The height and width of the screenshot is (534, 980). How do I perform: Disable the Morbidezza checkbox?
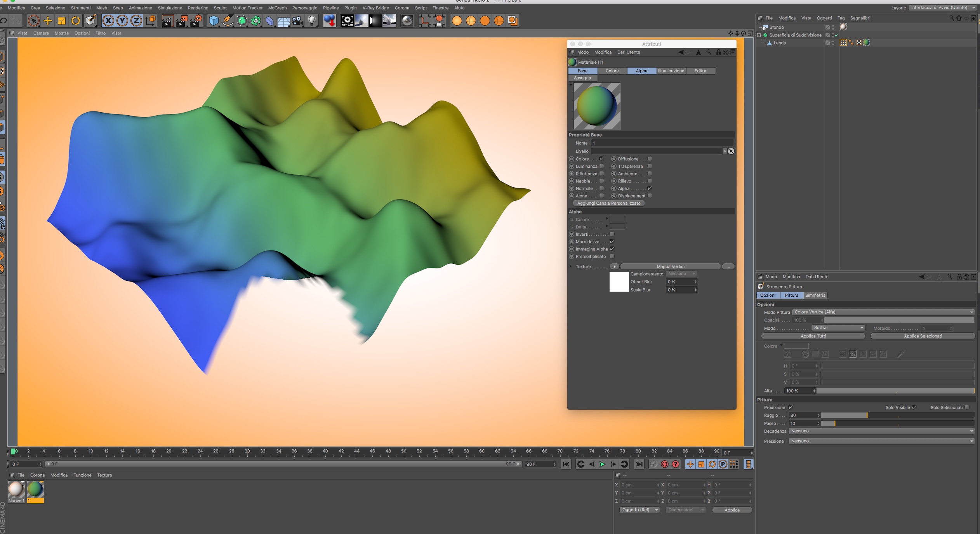[x=612, y=242]
